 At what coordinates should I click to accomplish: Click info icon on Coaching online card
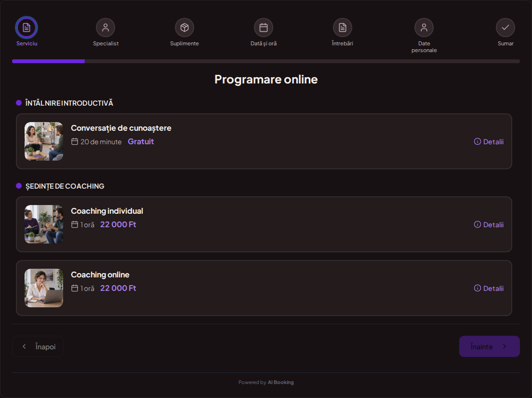[x=478, y=288]
